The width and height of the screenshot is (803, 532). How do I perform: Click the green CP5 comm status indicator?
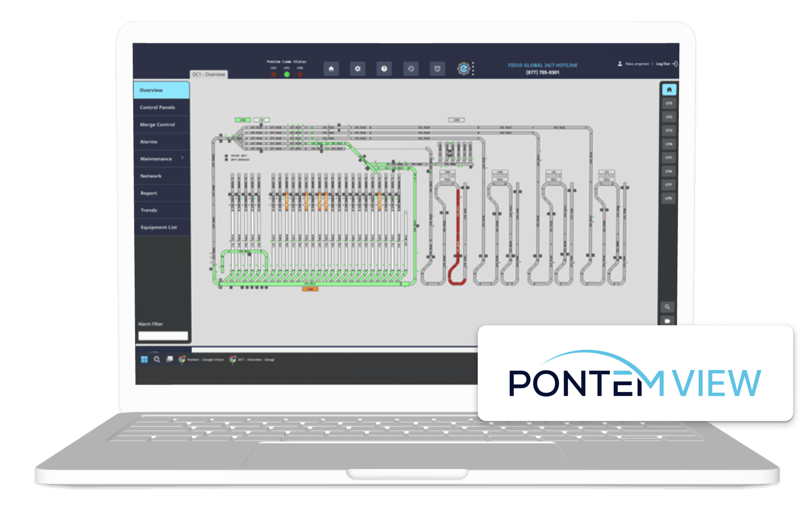click(x=287, y=74)
